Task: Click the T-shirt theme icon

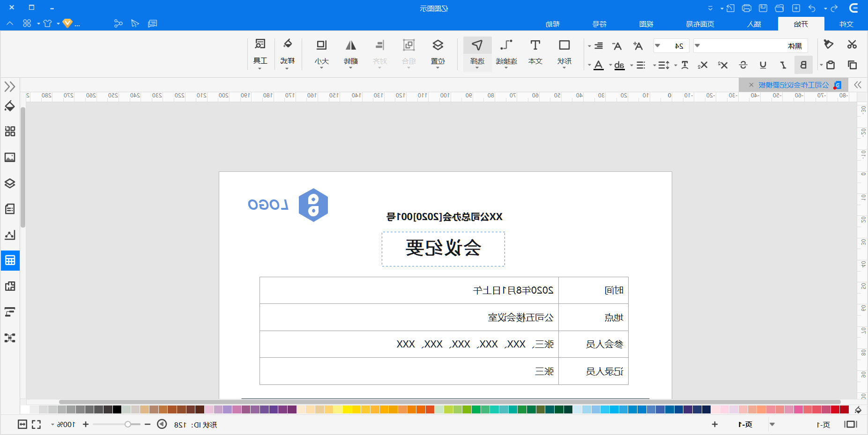Action: tap(47, 23)
